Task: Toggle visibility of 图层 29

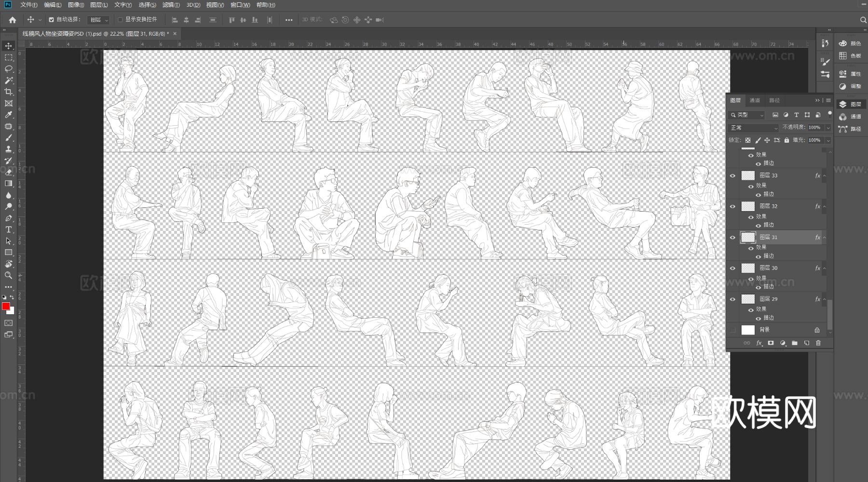Action: point(732,299)
